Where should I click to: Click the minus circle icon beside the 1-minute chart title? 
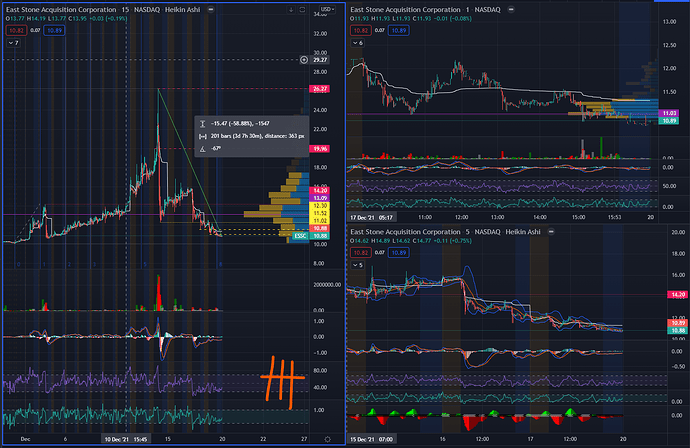coord(511,9)
